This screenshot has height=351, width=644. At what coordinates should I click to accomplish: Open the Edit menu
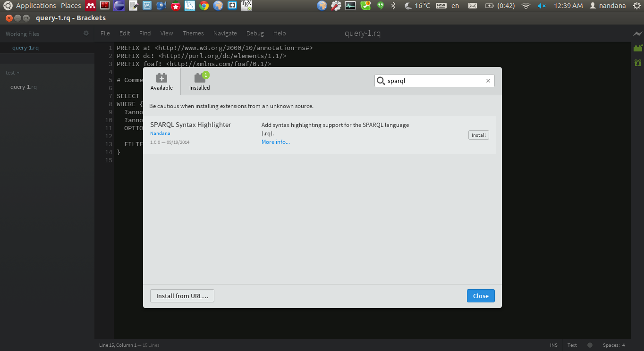click(125, 33)
